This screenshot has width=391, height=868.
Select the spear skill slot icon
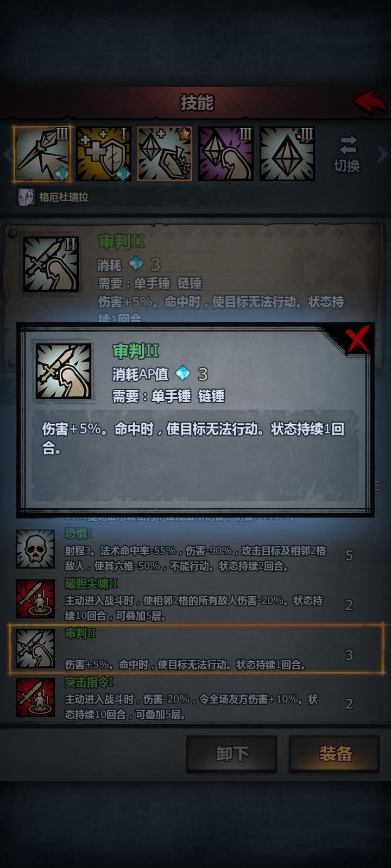click(x=42, y=154)
